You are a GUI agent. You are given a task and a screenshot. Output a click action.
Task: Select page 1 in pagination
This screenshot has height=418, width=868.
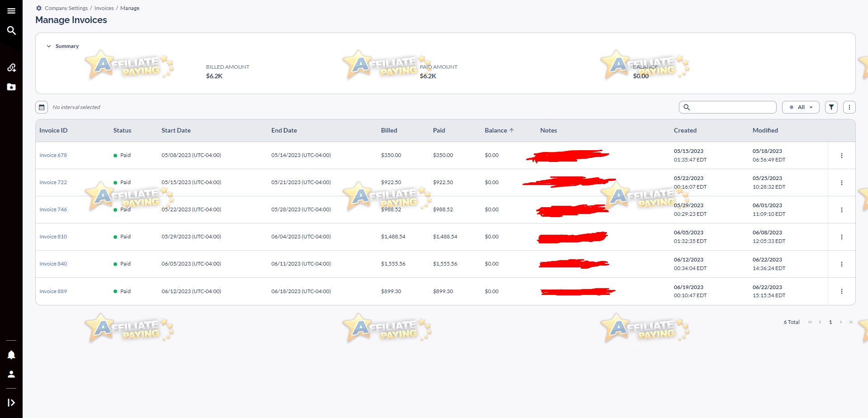point(830,322)
